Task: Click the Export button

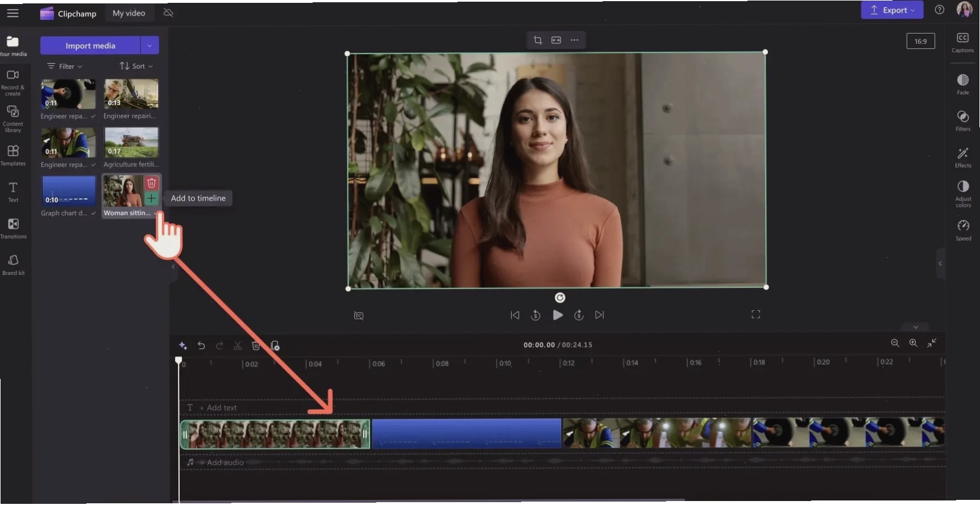Action: 892,10
